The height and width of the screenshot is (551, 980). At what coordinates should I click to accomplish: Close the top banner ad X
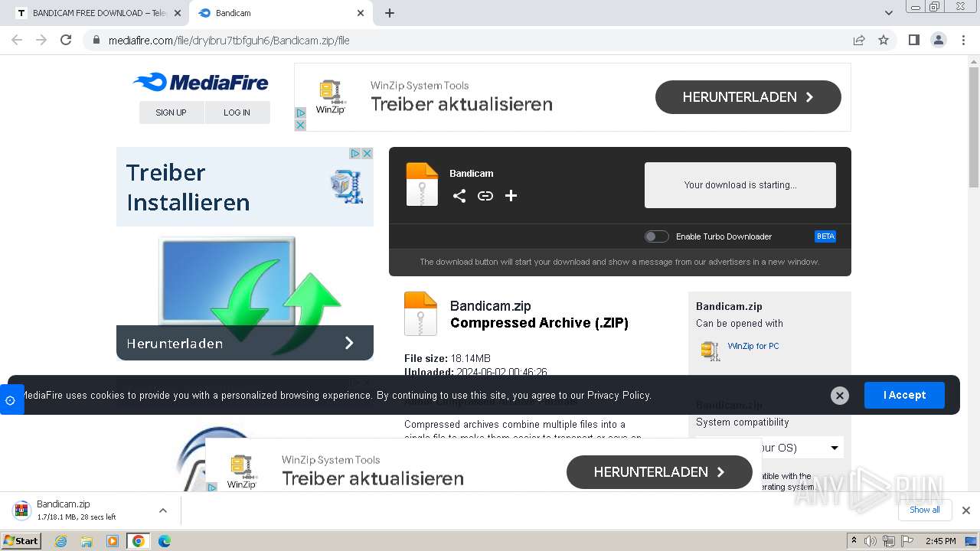tap(300, 125)
